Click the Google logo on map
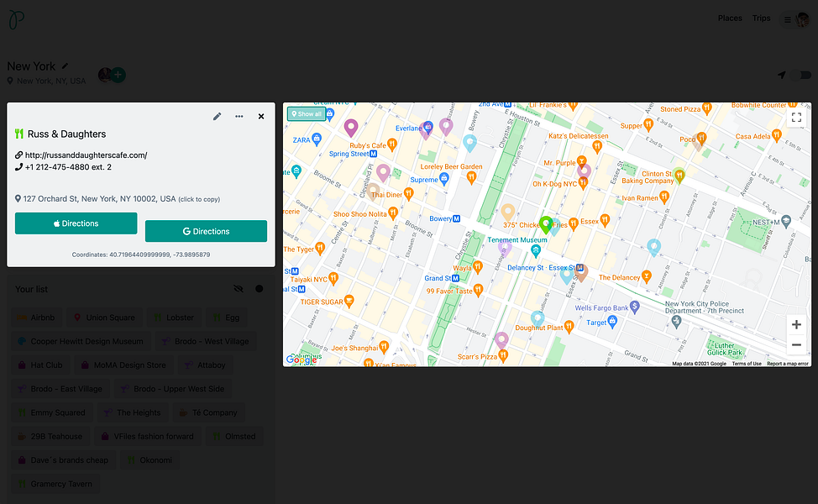 tap(302, 360)
